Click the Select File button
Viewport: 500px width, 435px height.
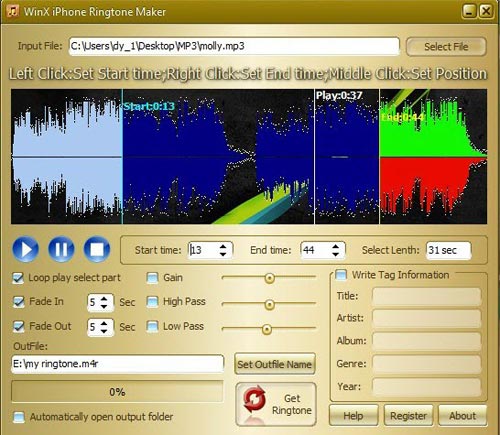click(446, 47)
